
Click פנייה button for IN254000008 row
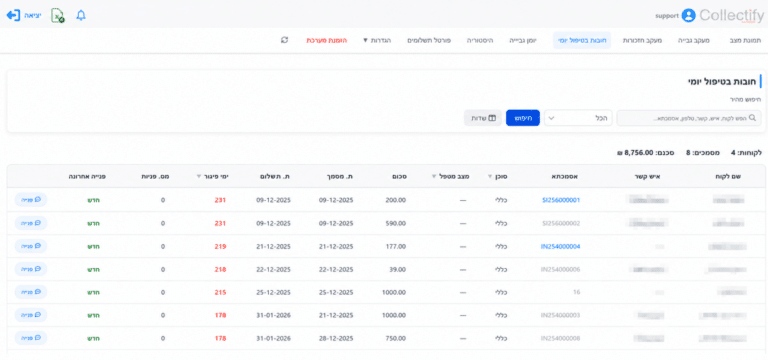coord(31,338)
